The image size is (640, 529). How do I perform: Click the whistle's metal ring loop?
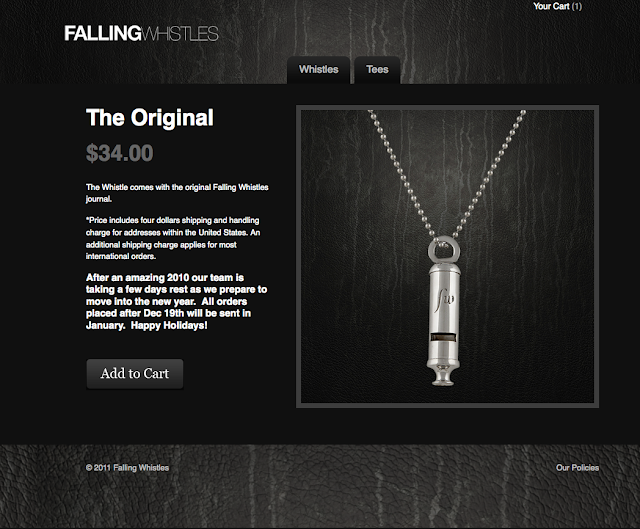click(x=444, y=249)
